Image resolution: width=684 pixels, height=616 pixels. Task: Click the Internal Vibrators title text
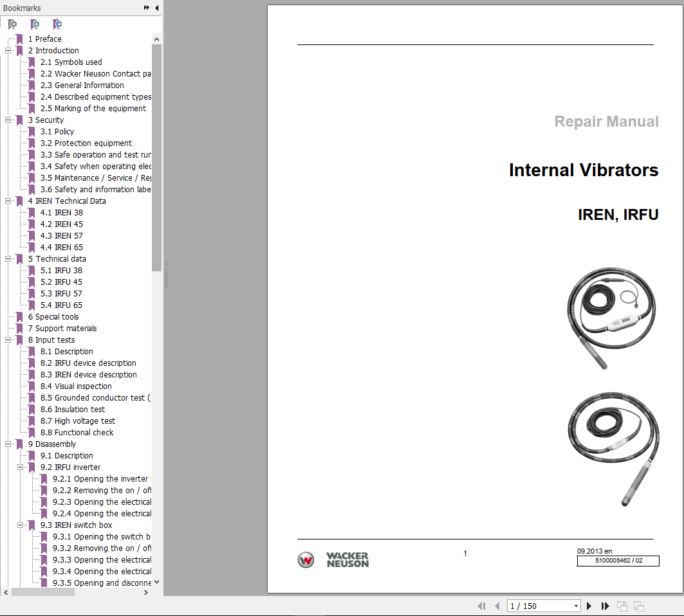tap(584, 170)
